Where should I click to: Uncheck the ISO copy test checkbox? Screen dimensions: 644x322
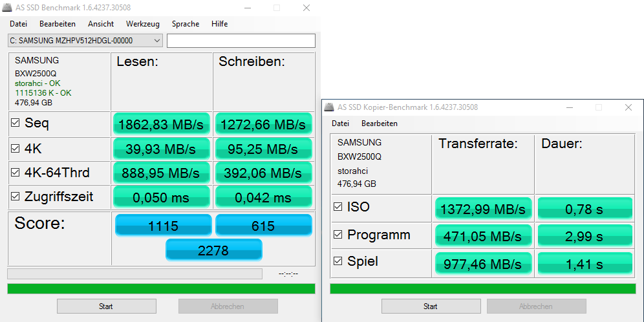[338, 207]
